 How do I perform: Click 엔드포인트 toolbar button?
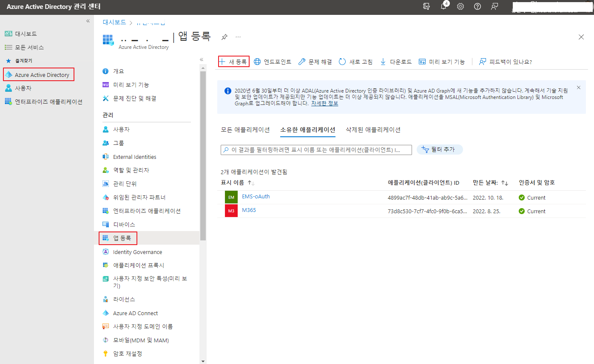pos(273,62)
